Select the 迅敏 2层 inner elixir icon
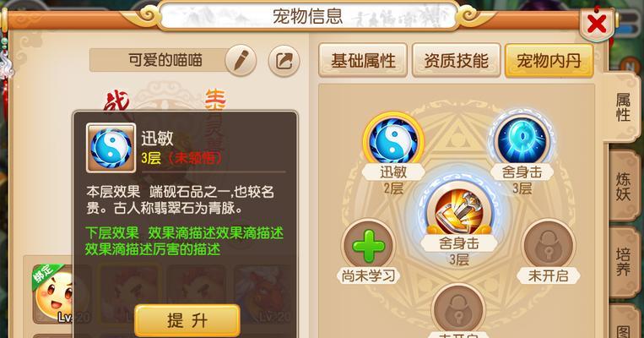The width and height of the screenshot is (644, 338). point(393,139)
